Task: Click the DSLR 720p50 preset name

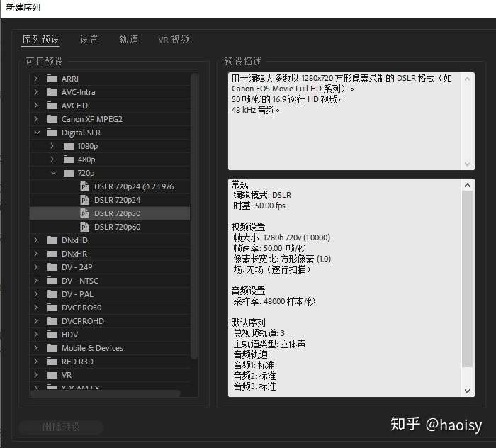Action: [x=118, y=213]
